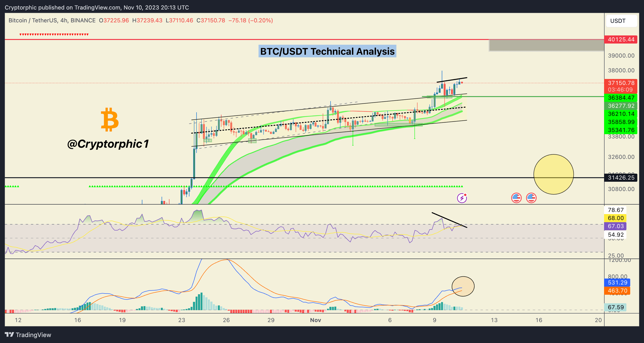Click the @Cryptorphic1 username watermark

pos(108,144)
